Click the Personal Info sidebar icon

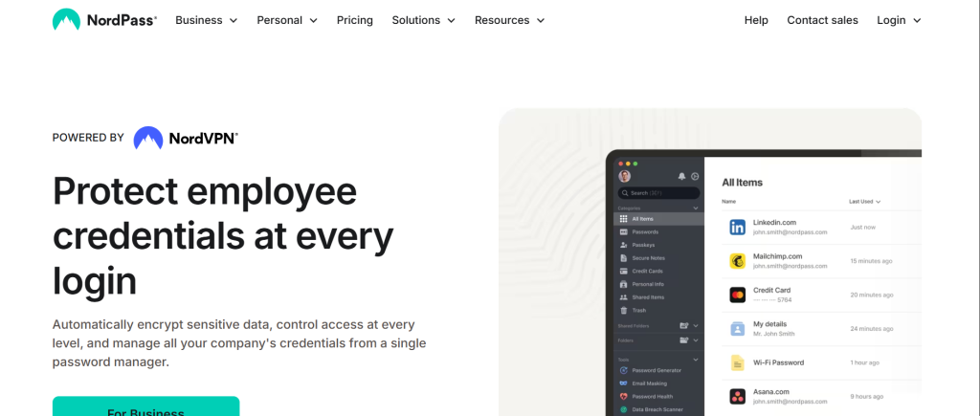(x=623, y=284)
